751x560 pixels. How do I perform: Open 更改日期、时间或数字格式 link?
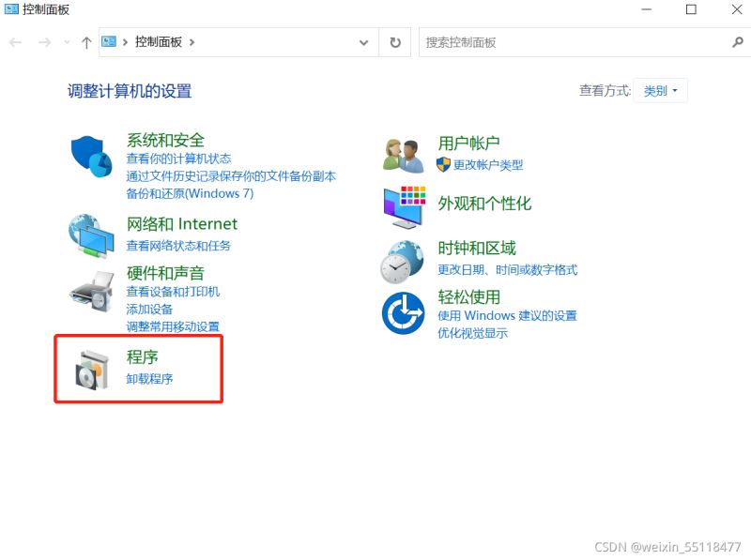tap(508, 269)
